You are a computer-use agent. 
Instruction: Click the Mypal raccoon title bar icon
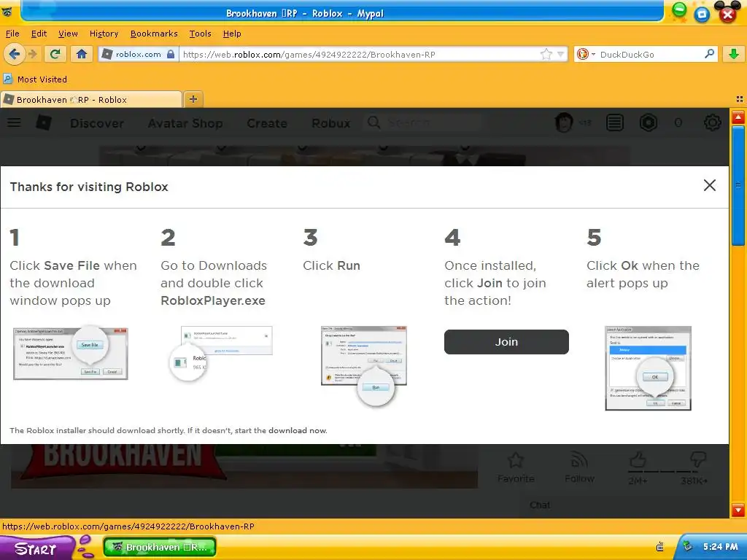7,12
